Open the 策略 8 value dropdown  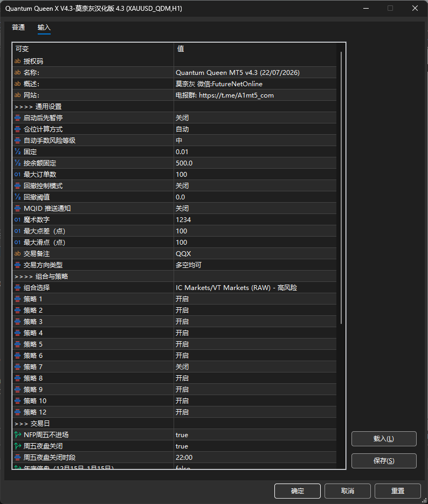[x=255, y=378]
